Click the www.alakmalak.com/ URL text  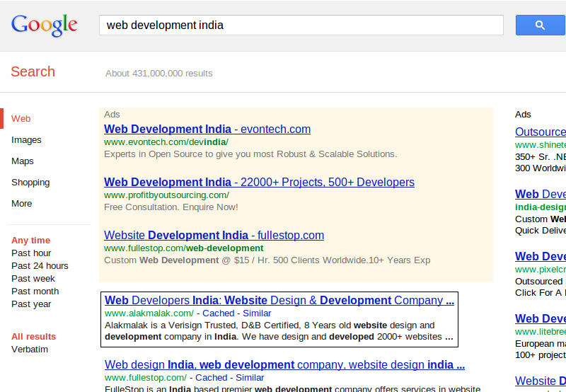pyautogui.click(x=149, y=313)
